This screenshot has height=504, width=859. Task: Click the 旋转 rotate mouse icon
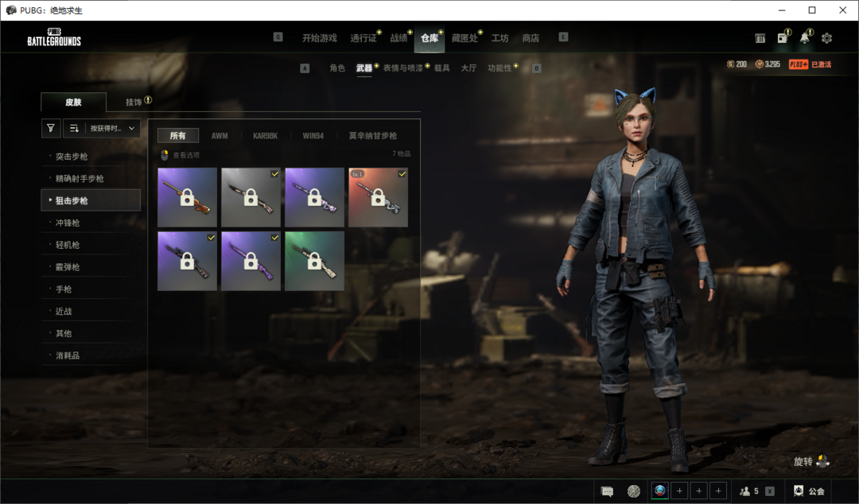[823, 461]
